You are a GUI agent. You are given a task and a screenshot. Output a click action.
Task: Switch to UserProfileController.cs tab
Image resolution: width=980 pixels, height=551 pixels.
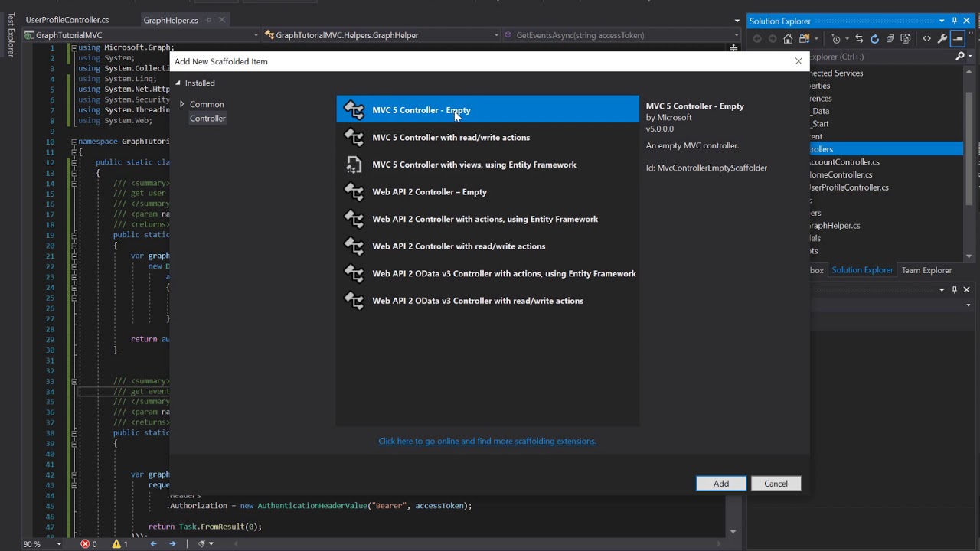tap(67, 20)
